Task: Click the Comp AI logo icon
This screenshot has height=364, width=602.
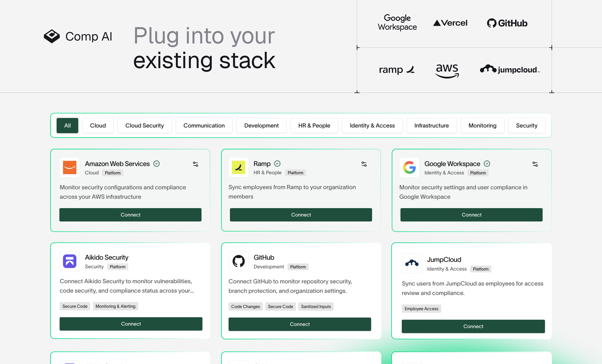Action: point(52,36)
